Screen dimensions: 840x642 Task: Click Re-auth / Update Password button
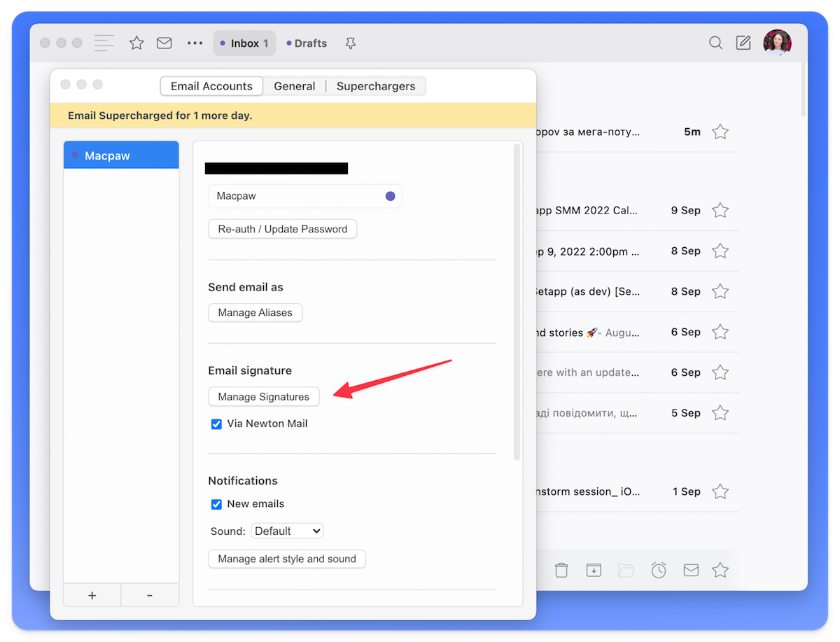tap(283, 229)
